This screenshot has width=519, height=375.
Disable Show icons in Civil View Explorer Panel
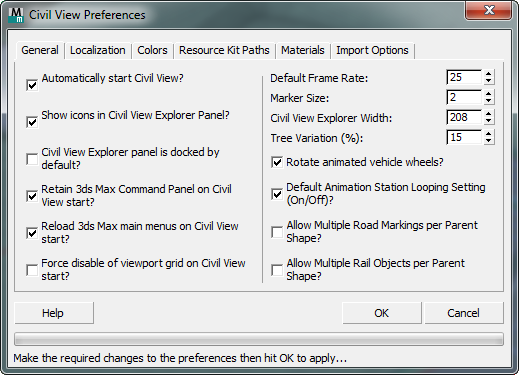pos(32,122)
